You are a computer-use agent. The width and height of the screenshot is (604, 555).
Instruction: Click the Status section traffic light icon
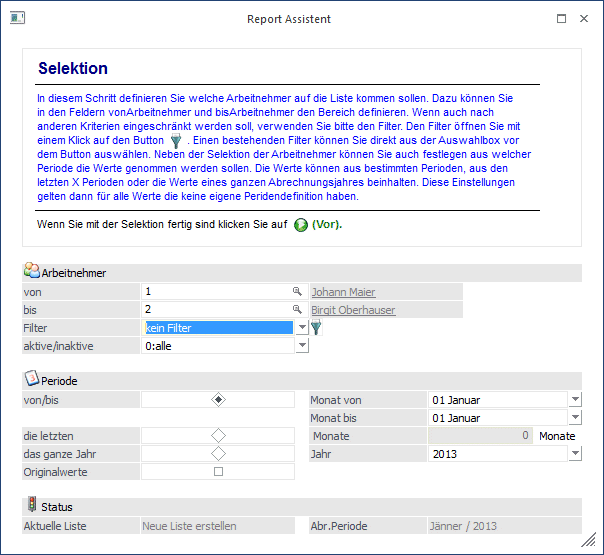tap(31, 506)
